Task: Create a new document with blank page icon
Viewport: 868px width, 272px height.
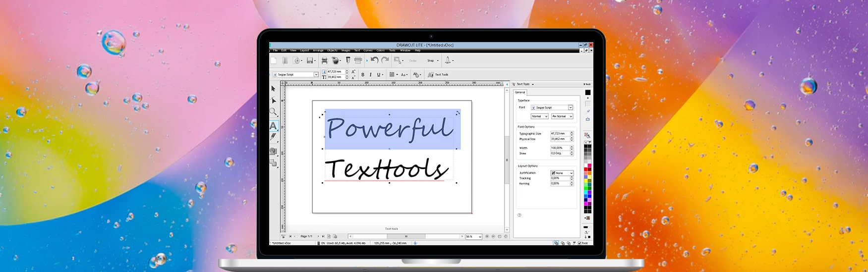Action: [x=274, y=60]
